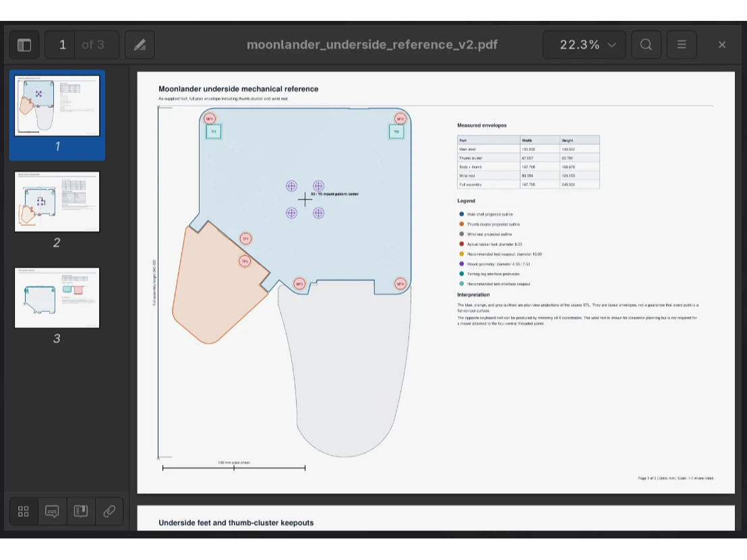Switch sidebar to outline/bookmarks view
This screenshot has height=560, width=747.
point(80,511)
